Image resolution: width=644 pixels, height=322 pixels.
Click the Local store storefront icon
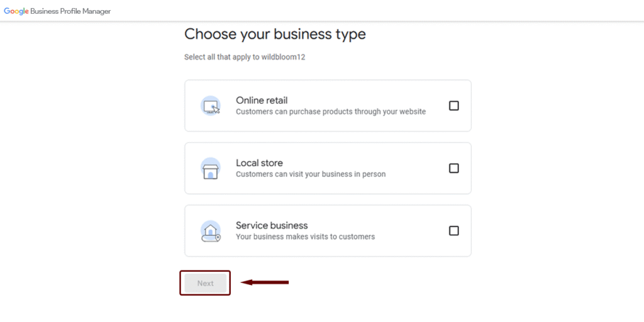[x=211, y=169]
